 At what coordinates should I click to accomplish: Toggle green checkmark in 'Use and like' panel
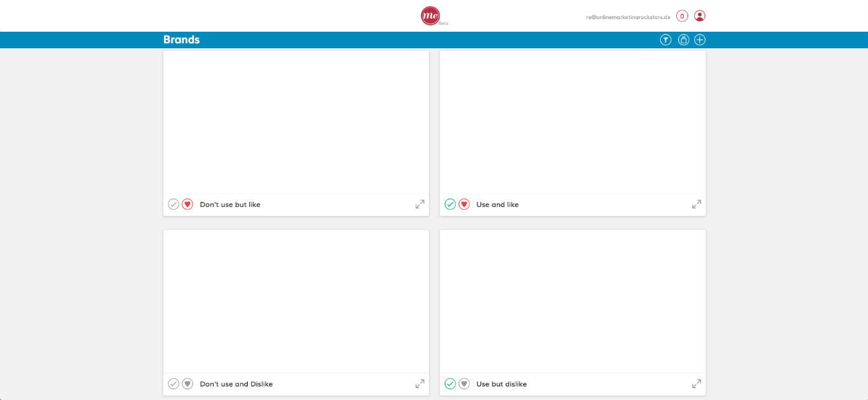point(450,204)
